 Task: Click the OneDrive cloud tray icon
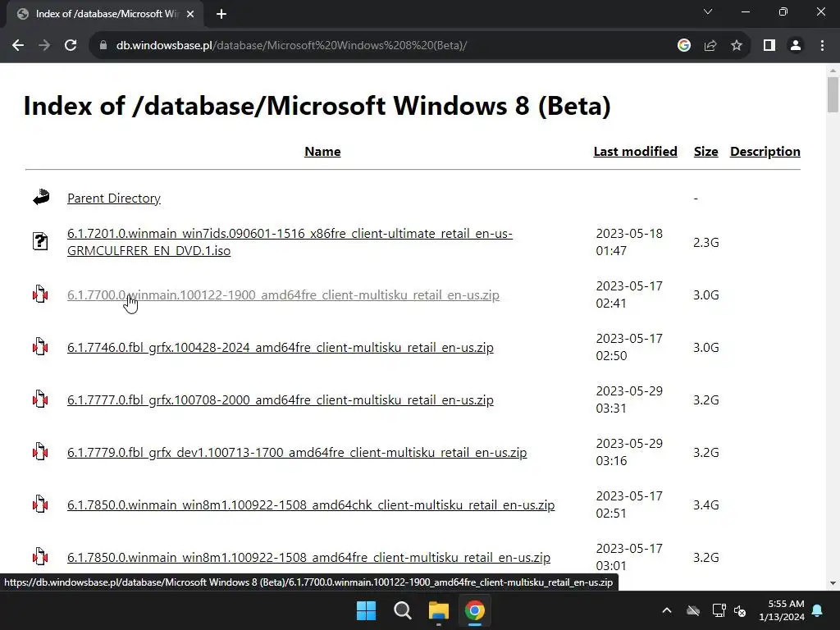pyautogui.click(x=692, y=610)
